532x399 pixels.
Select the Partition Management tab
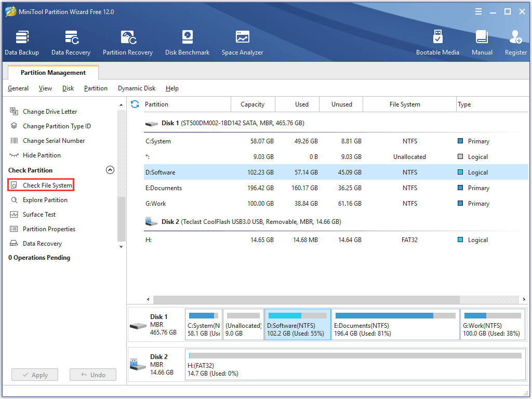pyautogui.click(x=54, y=73)
